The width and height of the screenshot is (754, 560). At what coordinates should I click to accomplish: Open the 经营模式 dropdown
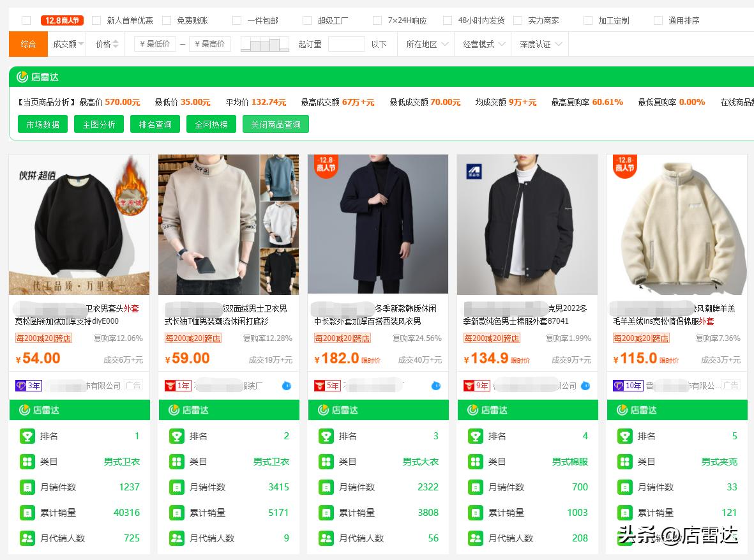pos(483,44)
